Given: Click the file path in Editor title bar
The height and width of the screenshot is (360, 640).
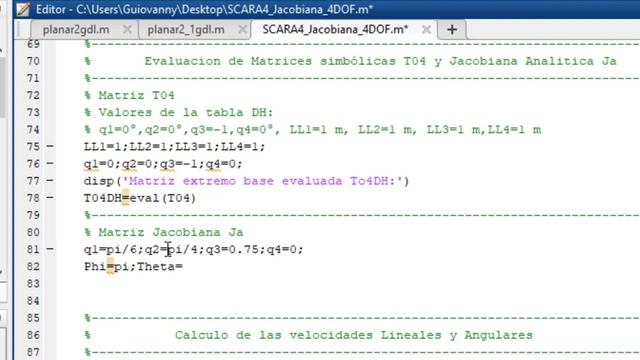Looking at the screenshot, I should tap(224, 9).
